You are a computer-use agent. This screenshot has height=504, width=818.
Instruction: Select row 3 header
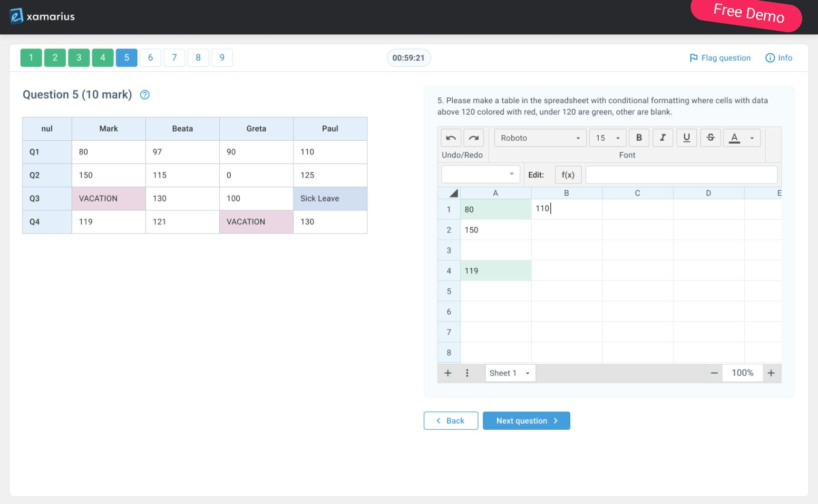pyautogui.click(x=449, y=250)
